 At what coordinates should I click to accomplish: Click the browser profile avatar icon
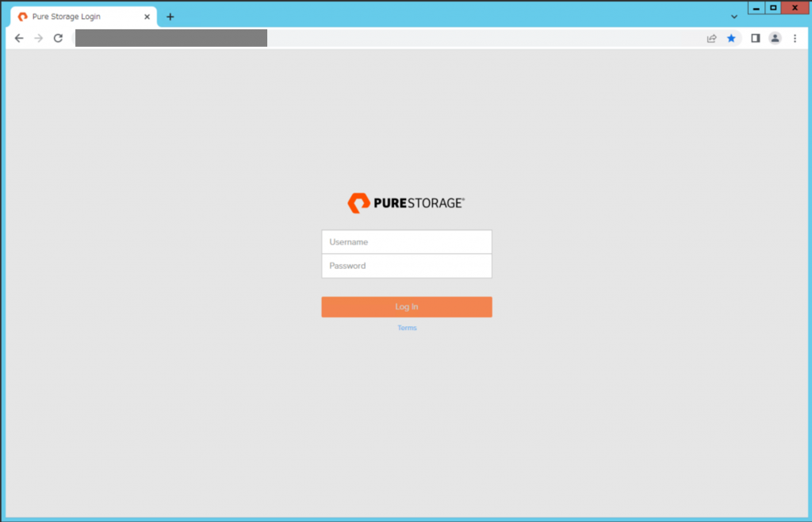[775, 37]
